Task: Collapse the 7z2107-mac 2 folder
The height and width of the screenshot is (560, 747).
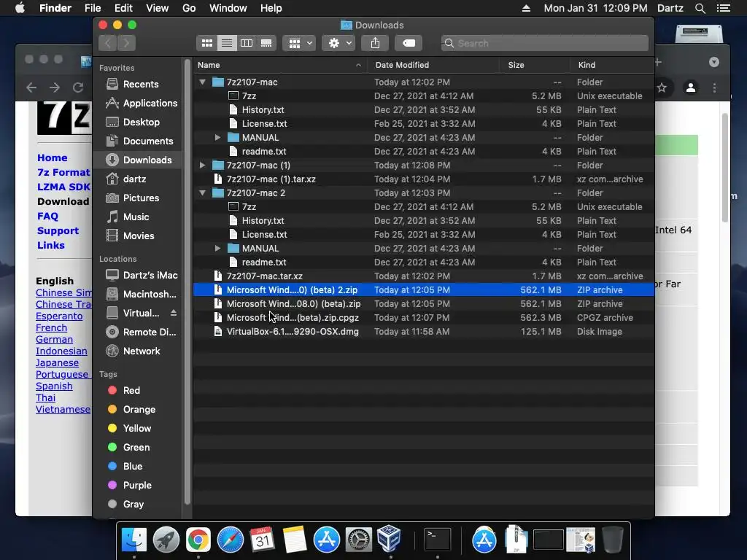Action: tap(203, 192)
